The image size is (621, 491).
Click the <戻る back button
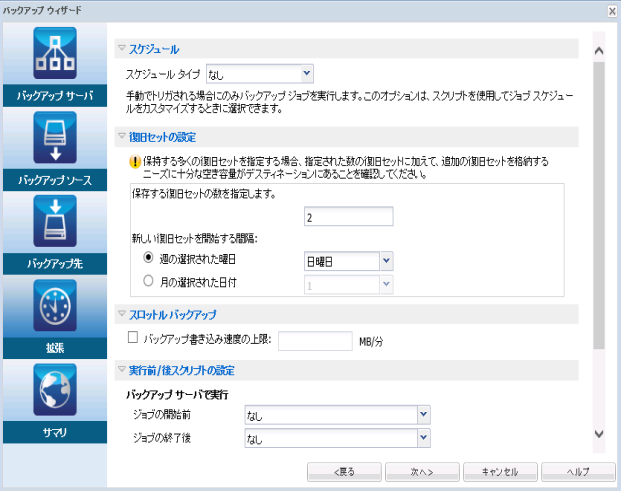click(x=344, y=472)
